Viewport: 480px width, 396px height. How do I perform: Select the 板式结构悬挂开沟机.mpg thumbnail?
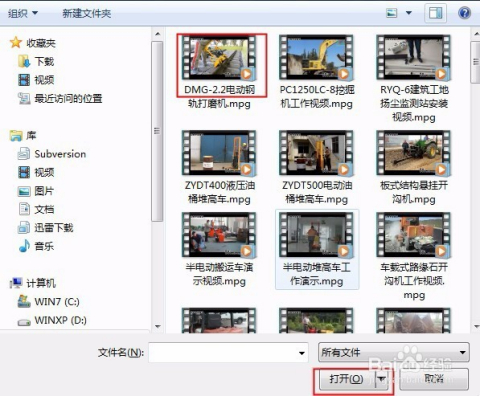click(x=414, y=153)
